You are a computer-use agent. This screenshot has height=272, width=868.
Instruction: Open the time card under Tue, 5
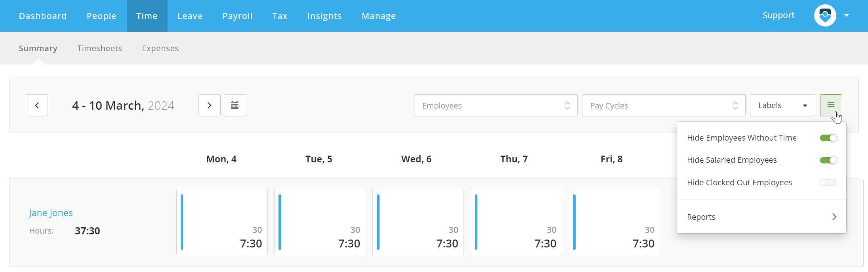click(320, 223)
